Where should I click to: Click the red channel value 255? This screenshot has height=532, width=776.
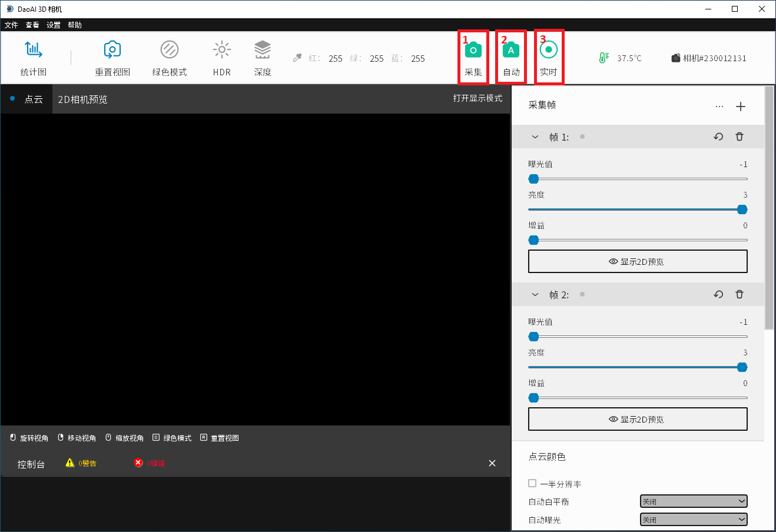coord(336,58)
